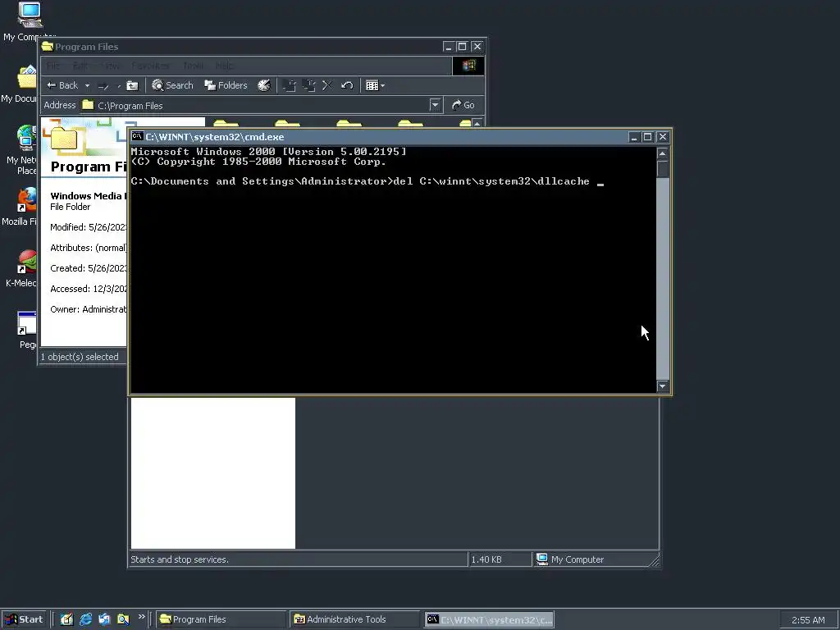840x630 pixels.
Task: Select My Documents desktop icon
Action: (21, 84)
